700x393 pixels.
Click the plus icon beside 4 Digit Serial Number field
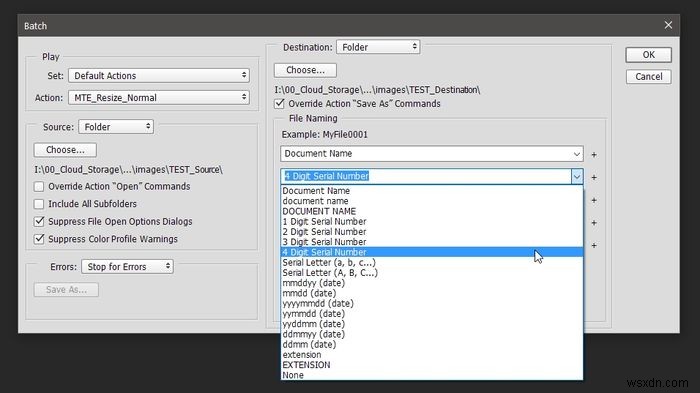click(594, 177)
